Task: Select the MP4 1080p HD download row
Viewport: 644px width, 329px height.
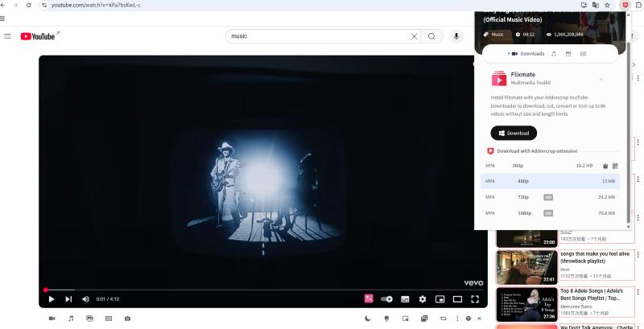Action: tap(550, 213)
